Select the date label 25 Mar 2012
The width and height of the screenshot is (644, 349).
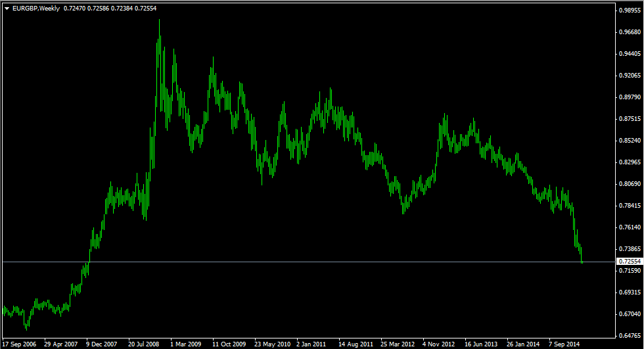(398, 344)
